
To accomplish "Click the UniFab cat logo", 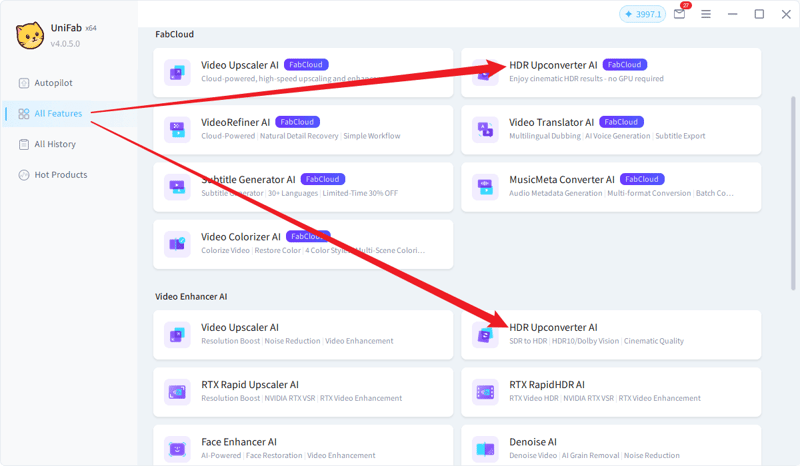I will (x=30, y=36).
